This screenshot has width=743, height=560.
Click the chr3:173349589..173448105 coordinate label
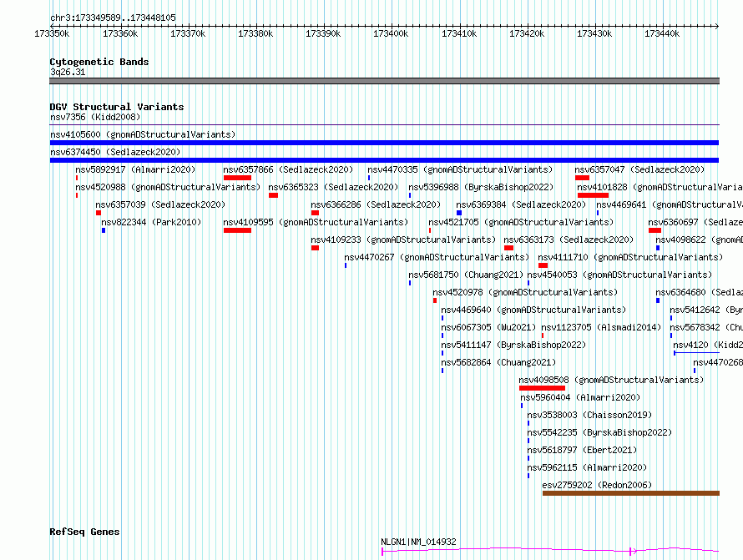(x=113, y=18)
